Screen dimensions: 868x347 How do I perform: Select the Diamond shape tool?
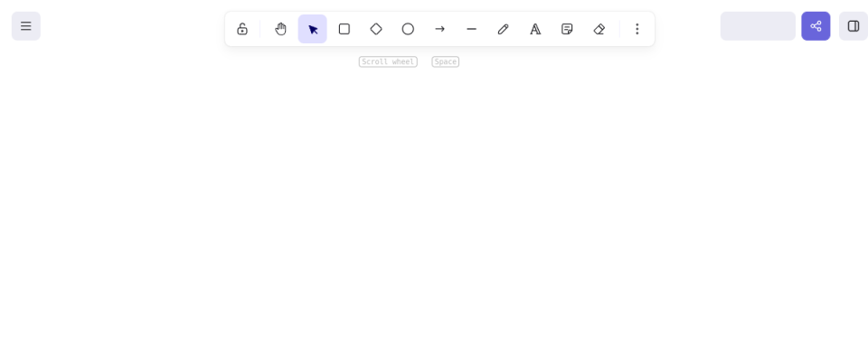click(376, 29)
